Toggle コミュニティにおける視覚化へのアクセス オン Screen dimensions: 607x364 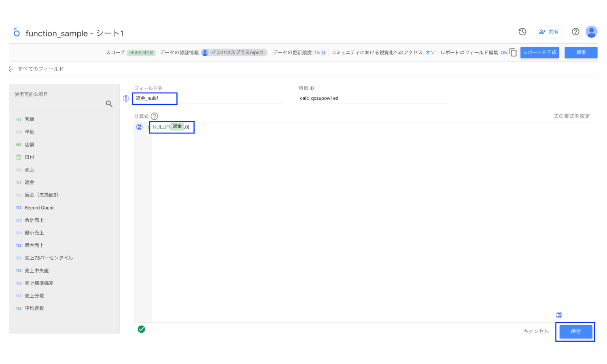pyautogui.click(x=430, y=52)
